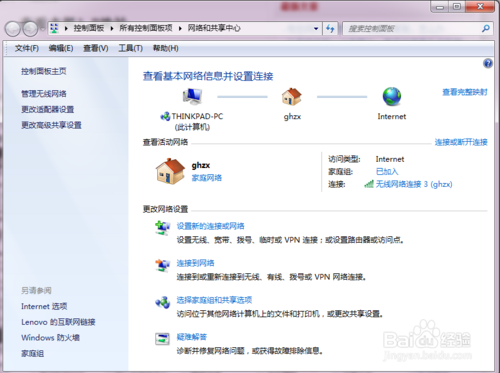Click 连接到网络 link
The height and width of the screenshot is (373, 500).
195,263
